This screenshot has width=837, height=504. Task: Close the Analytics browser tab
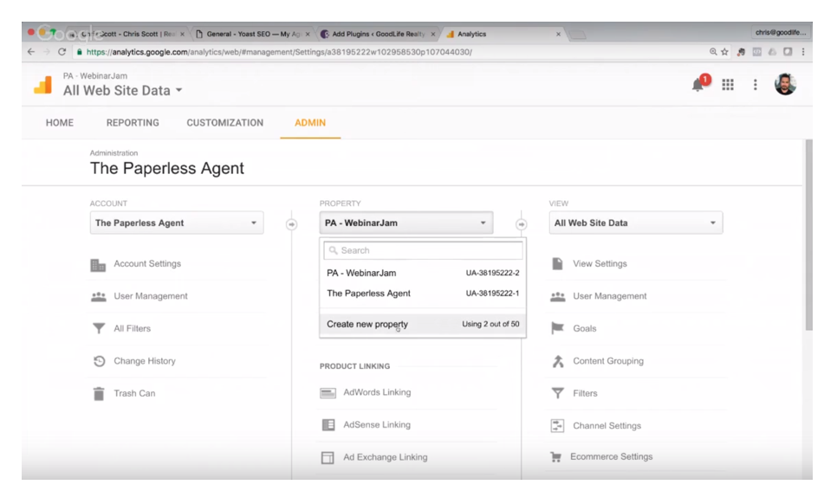coord(558,34)
